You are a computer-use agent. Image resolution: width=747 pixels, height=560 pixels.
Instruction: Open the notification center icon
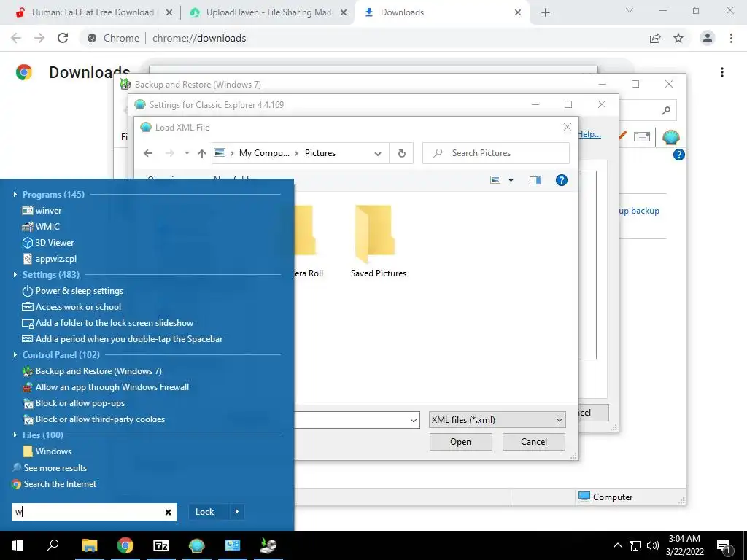(x=724, y=545)
